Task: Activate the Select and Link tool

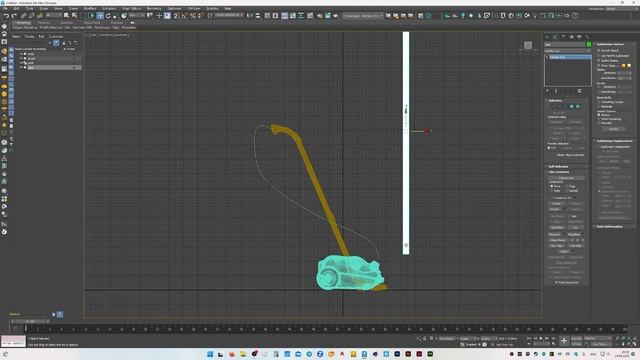Action: pos(23,16)
